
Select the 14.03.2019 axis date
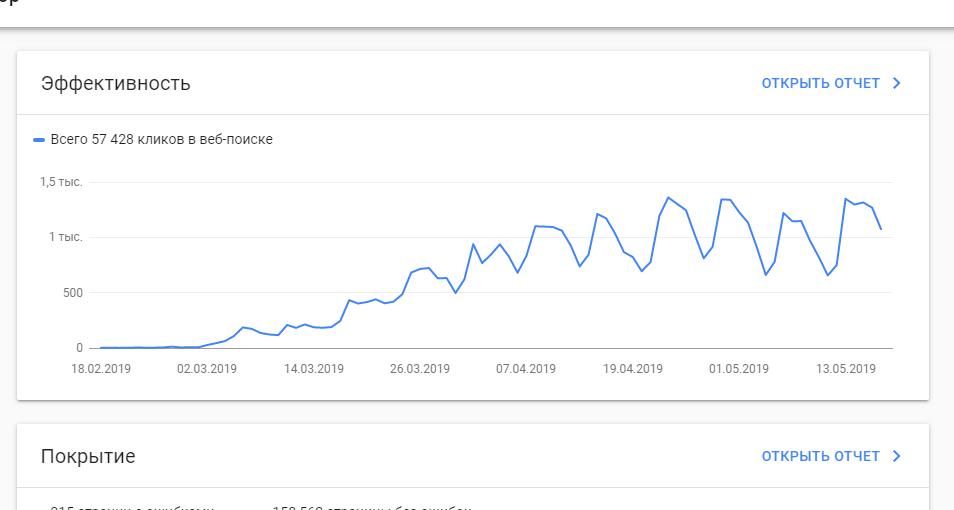point(314,369)
